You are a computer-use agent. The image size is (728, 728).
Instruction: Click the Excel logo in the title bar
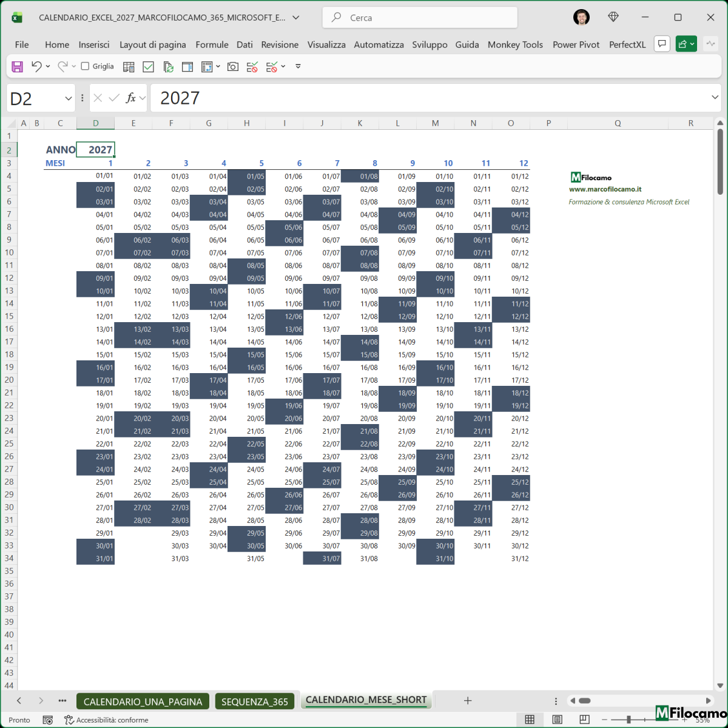point(17,18)
